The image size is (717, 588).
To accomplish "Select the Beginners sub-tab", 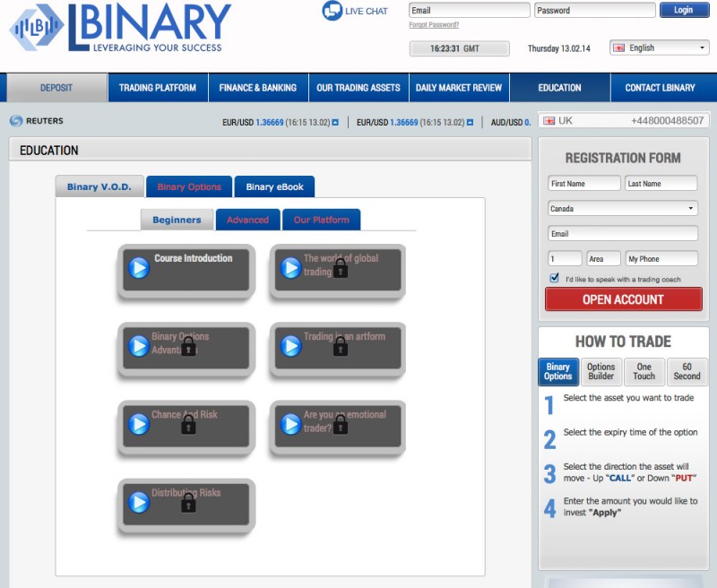I will [177, 220].
